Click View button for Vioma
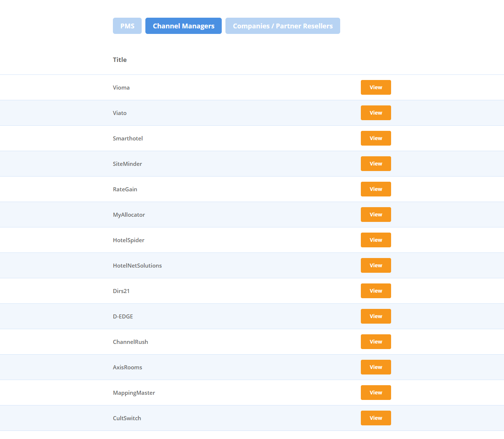 376,87
